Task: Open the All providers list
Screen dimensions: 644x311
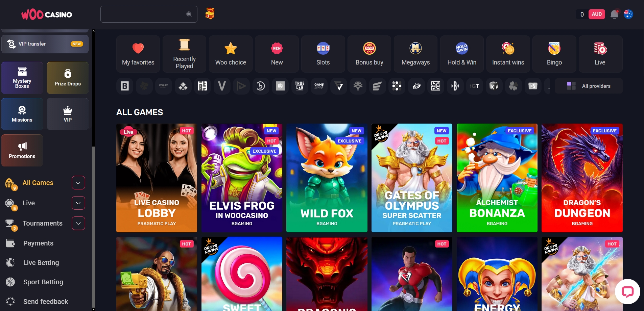Action: tap(589, 86)
